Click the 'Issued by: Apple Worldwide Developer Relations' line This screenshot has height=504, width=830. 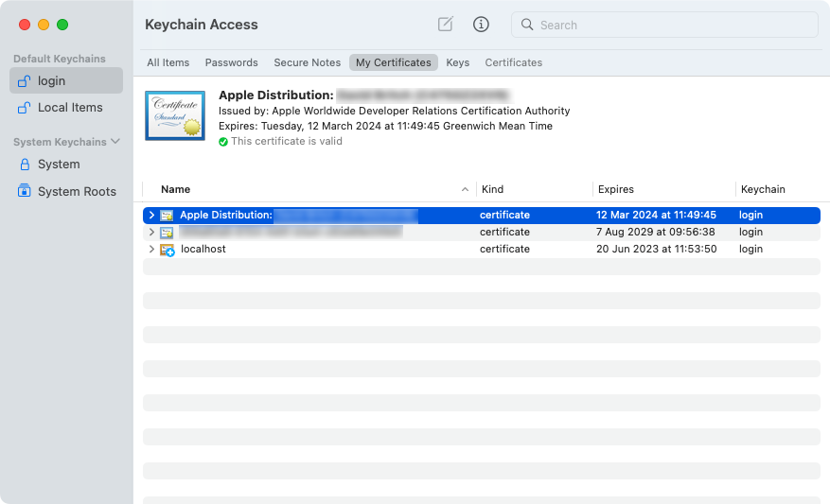click(x=394, y=111)
